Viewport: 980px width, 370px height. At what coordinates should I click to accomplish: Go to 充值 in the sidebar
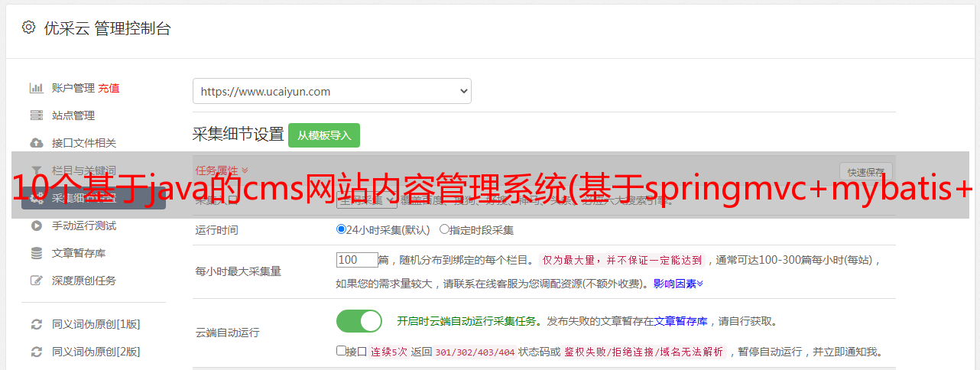[109, 88]
